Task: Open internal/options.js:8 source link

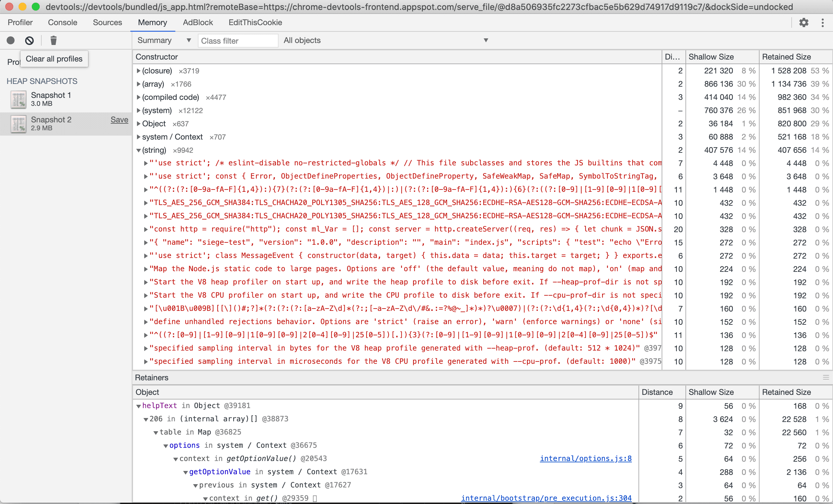Action: (586, 458)
